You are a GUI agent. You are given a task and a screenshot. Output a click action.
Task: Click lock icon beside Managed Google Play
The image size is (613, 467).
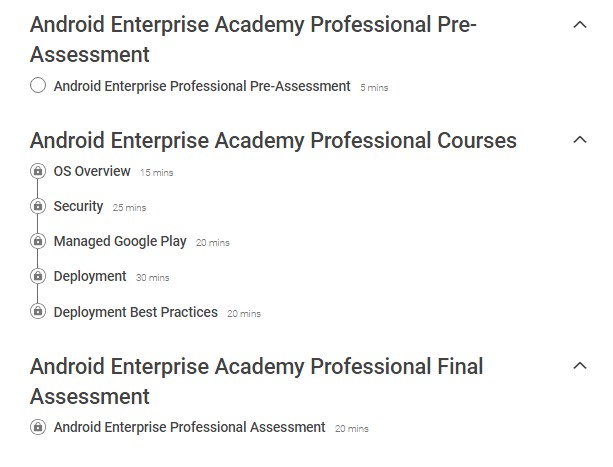click(x=38, y=241)
